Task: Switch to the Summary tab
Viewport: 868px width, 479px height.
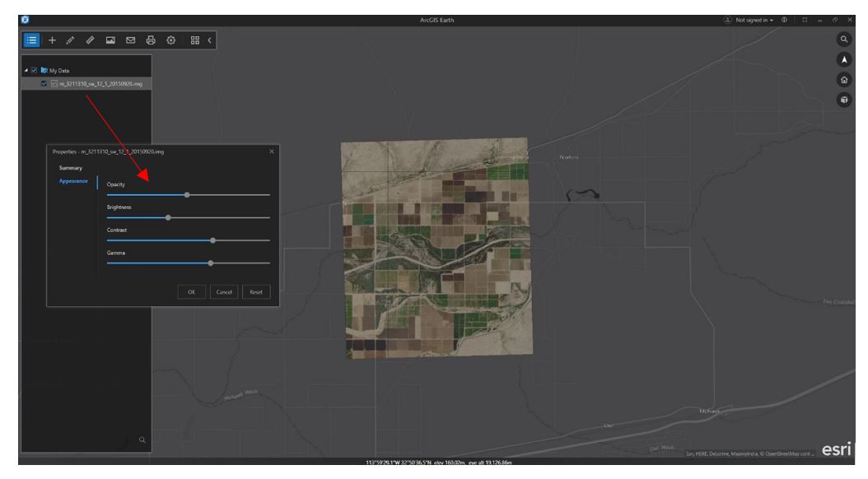Action: coord(71,168)
